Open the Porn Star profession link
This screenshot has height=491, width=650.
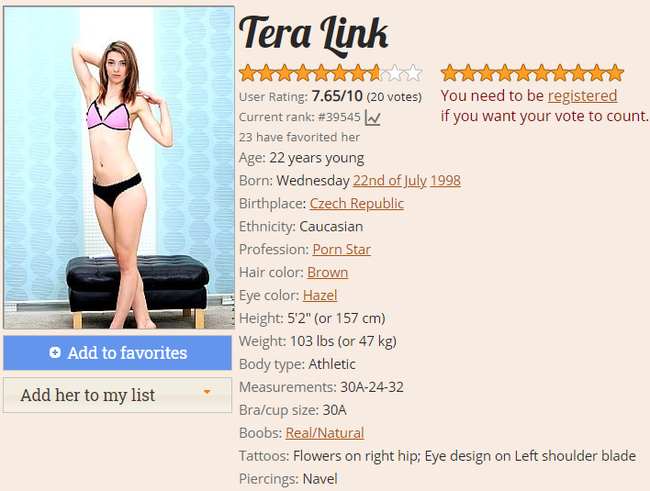pyautogui.click(x=342, y=249)
